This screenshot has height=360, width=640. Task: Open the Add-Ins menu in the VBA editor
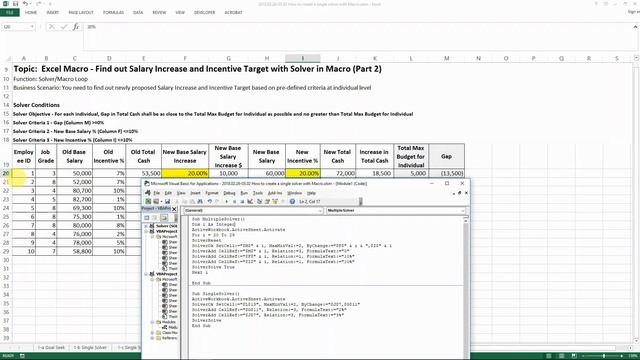[275, 193]
